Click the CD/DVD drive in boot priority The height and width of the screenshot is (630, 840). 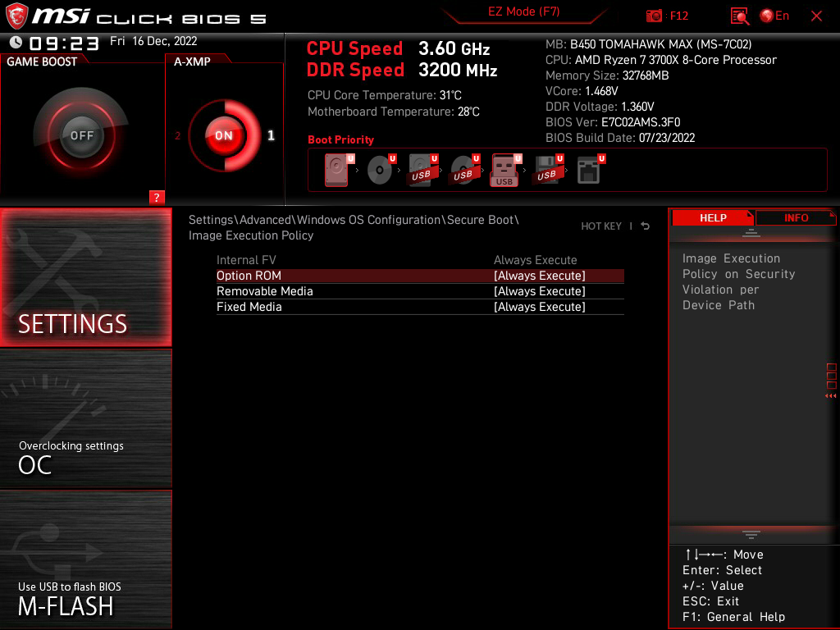pyautogui.click(x=378, y=170)
